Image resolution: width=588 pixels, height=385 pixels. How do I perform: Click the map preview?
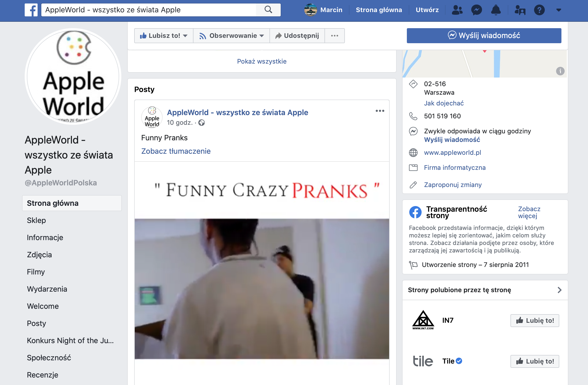484,64
